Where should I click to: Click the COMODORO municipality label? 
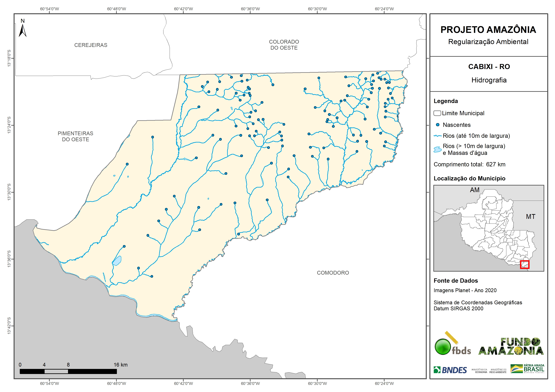333,273
